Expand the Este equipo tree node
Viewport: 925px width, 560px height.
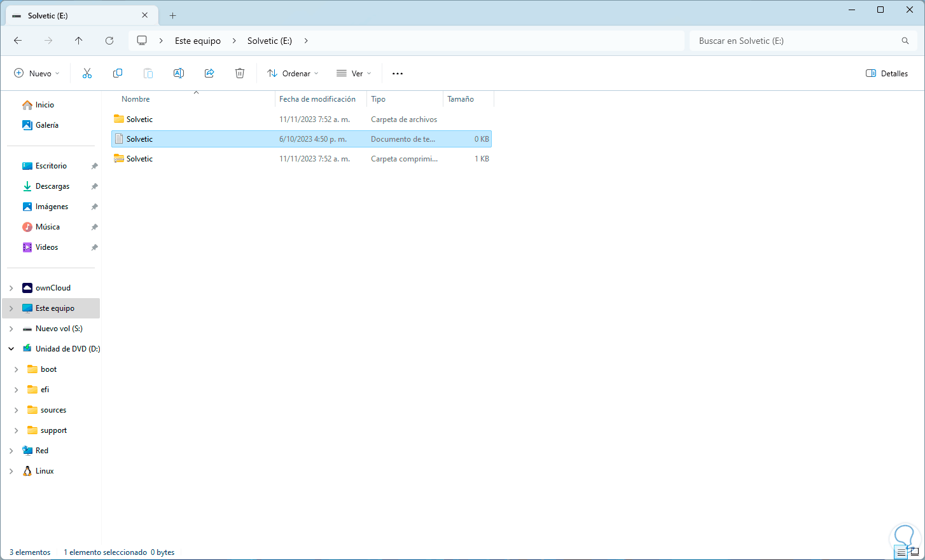(11, 308)
